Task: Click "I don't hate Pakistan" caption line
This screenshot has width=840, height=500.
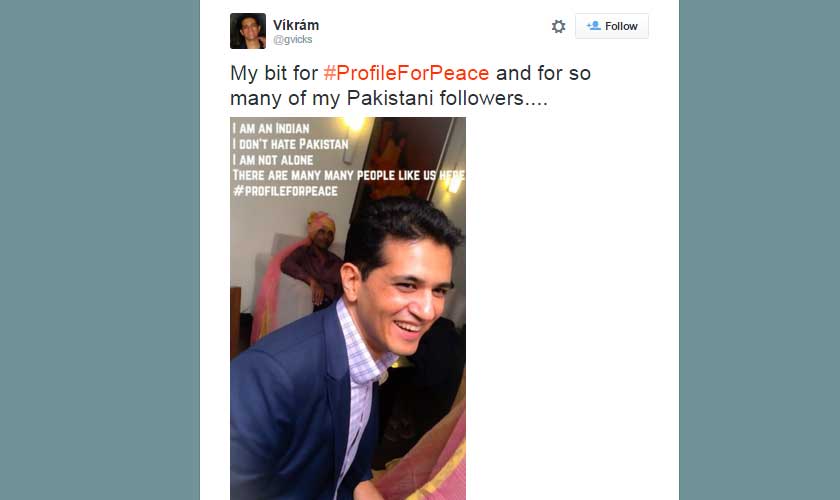Action: [290, 145]
